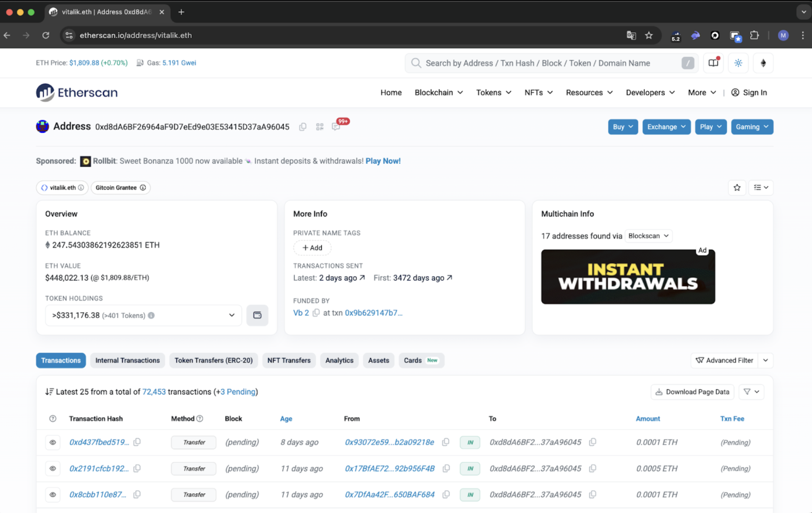Open the Blockscan selector
Image resolution: width=812 pixels, height=513 pixels.
[648, 236]
